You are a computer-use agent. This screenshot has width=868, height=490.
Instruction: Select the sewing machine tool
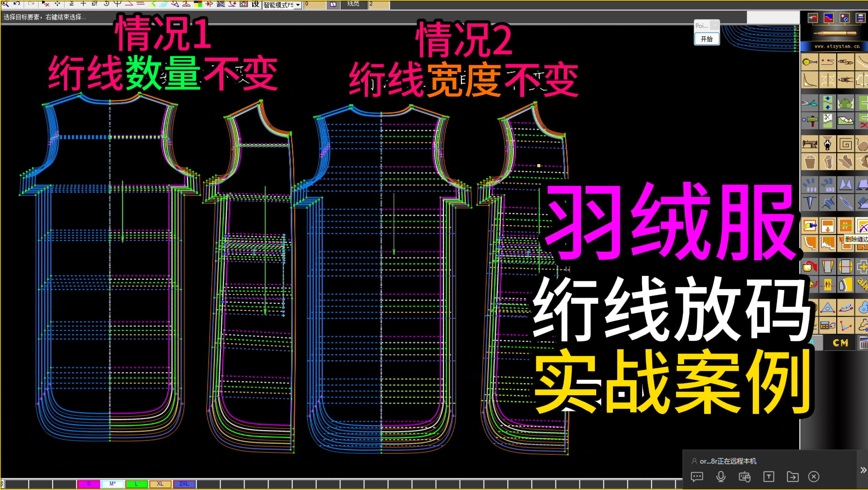811,144
